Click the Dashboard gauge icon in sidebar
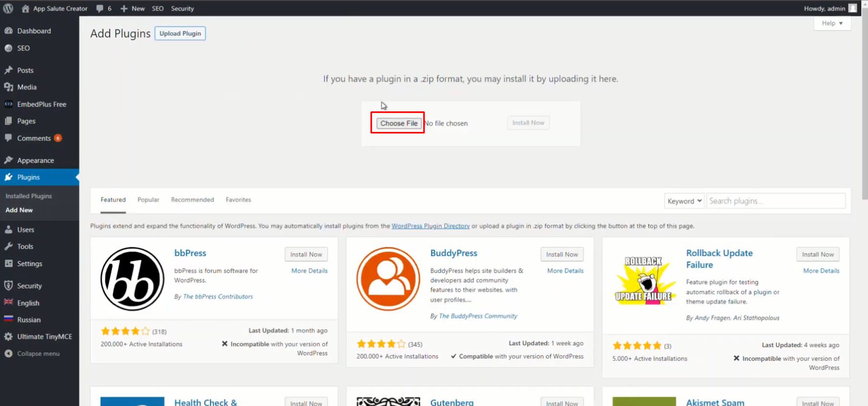The height and width of the screenshot is (406, 868). [8, 31]
